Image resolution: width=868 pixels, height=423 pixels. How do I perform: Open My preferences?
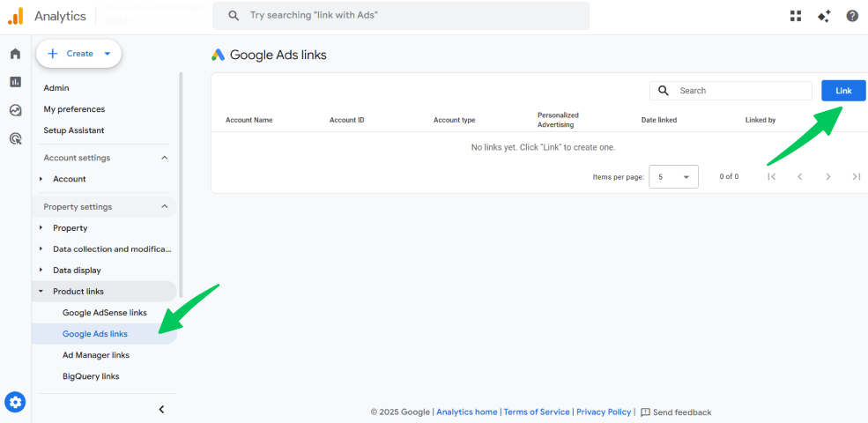74,109
